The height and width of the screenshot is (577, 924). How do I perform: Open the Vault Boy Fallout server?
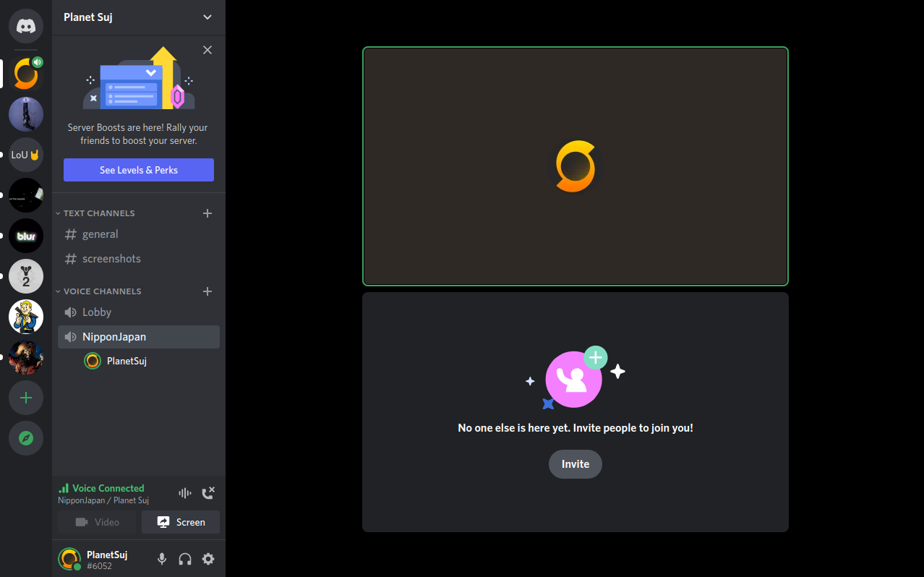pyautogui.click(x=26, y=317)
